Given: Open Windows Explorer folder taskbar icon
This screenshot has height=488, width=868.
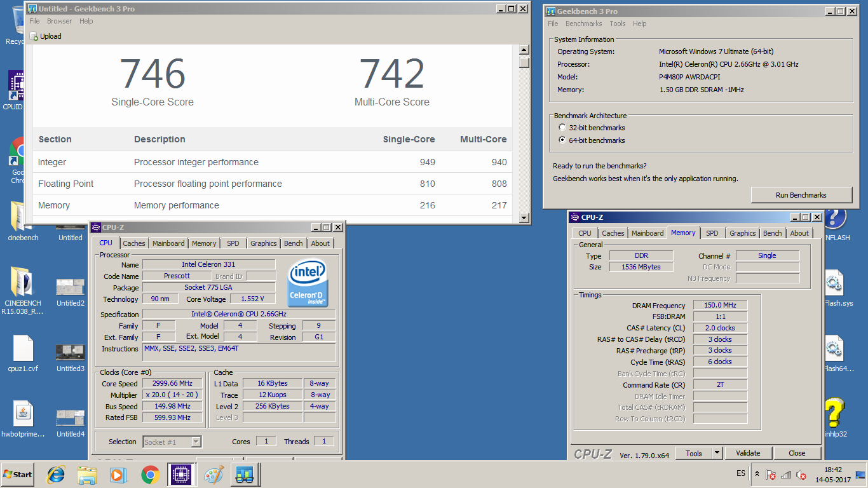Looking at the screenshot, I should (x=87, y=475).
